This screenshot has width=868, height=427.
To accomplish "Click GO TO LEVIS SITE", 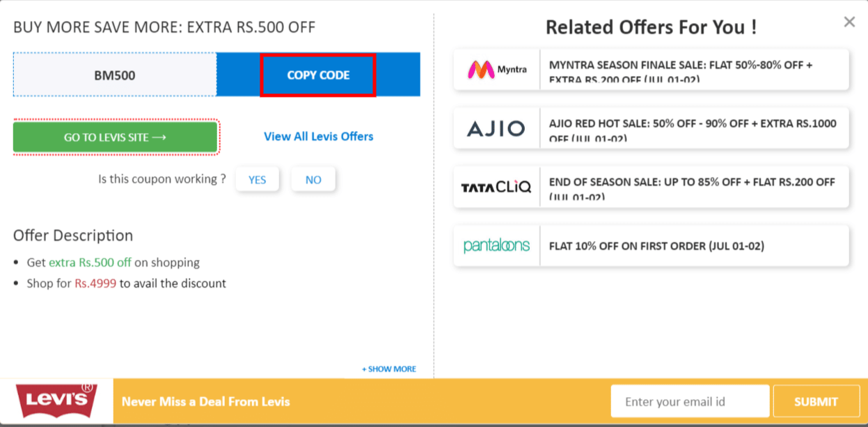I will (x=115, y=137).
